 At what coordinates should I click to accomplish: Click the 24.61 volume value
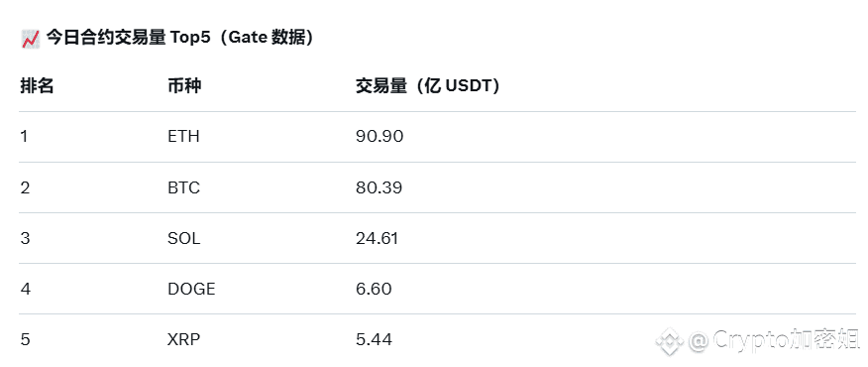377,238
